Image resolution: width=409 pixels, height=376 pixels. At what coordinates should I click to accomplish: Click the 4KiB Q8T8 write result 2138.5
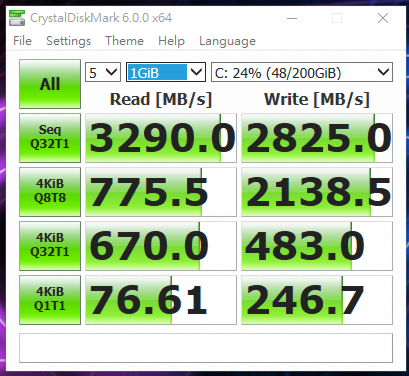click(317, 192)
